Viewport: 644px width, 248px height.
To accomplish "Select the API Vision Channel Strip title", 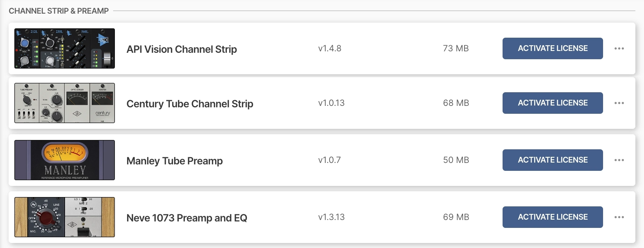I will pyautogui.click(x=182, y=49).
